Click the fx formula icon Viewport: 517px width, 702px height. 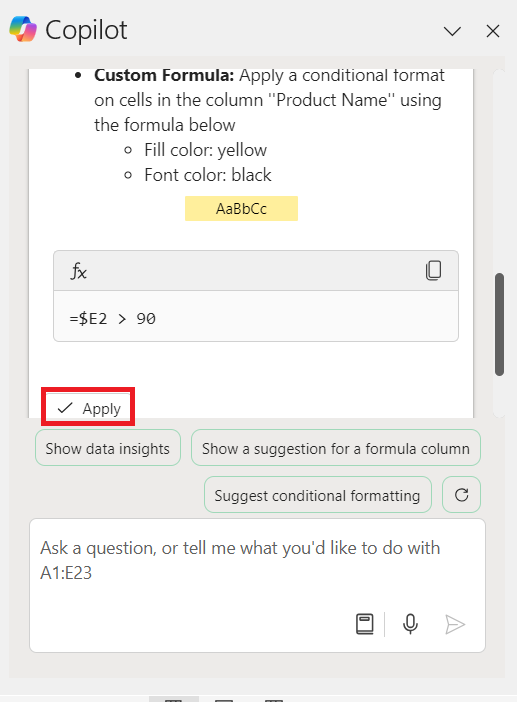click(x=78, y=271)
